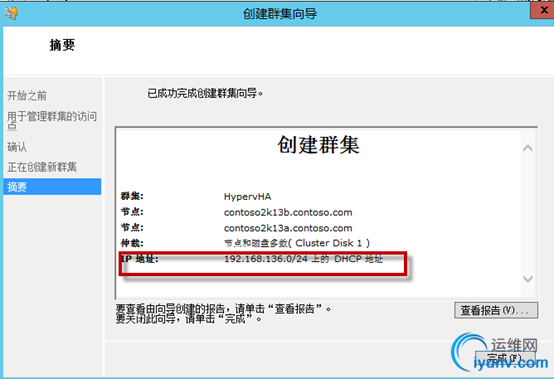Screen dimensions: 554x379
Task: Click the IP 地址: label
Action: pyautogui.click(x=140, y=259)
